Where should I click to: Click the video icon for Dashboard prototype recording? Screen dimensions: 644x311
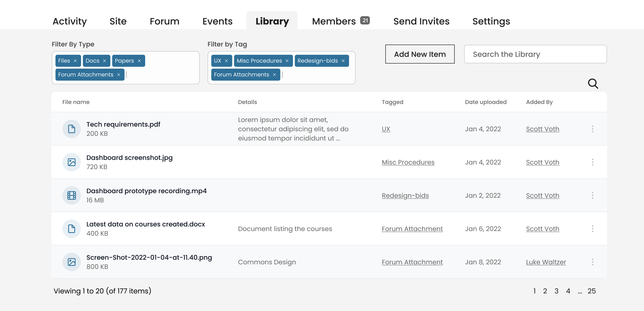[x=71, y=195]
